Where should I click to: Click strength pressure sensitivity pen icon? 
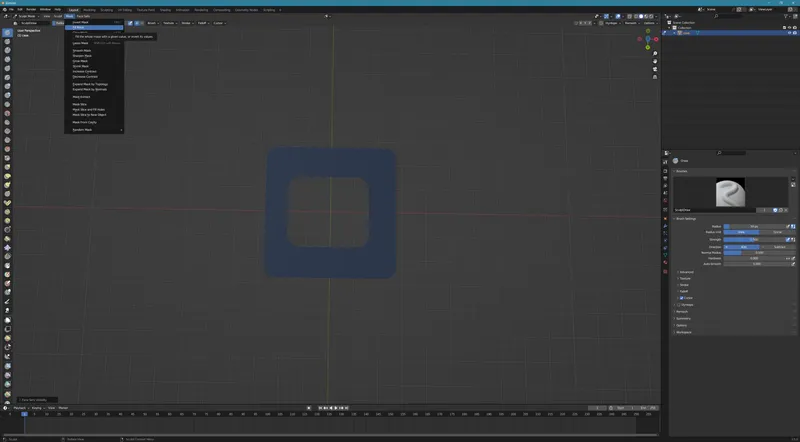click(788, 239)
